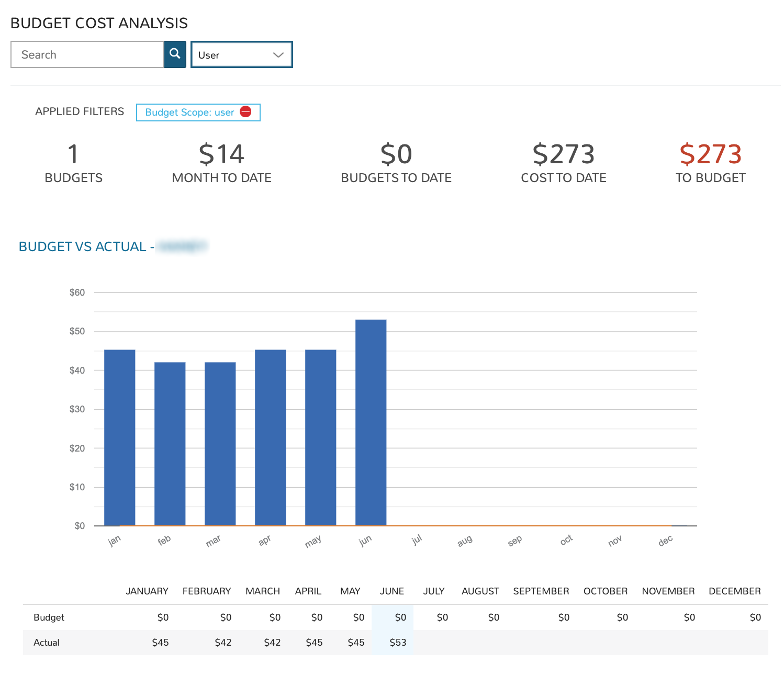Click the tallest bar in the budget chart
This screenshot has height=675, width=784.
(371, 419)
